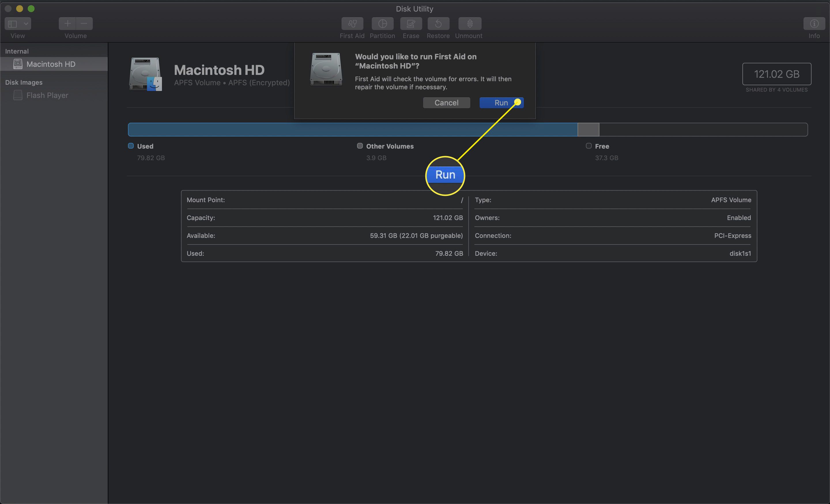This screenshot has width=830, height=504.
Task: Click the Restore toolbar icon
Action: pyautogui.click(x=438, y=24)
